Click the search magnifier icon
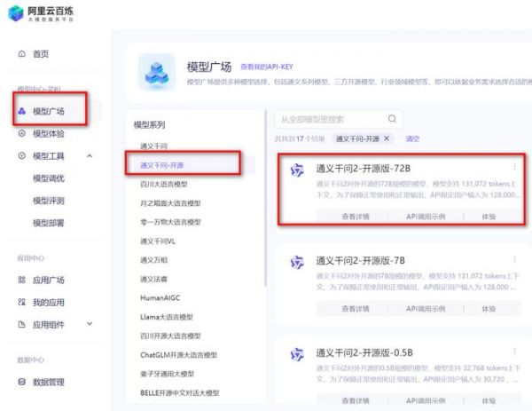This screenshot has height=411, width=532. click(392, 119)
